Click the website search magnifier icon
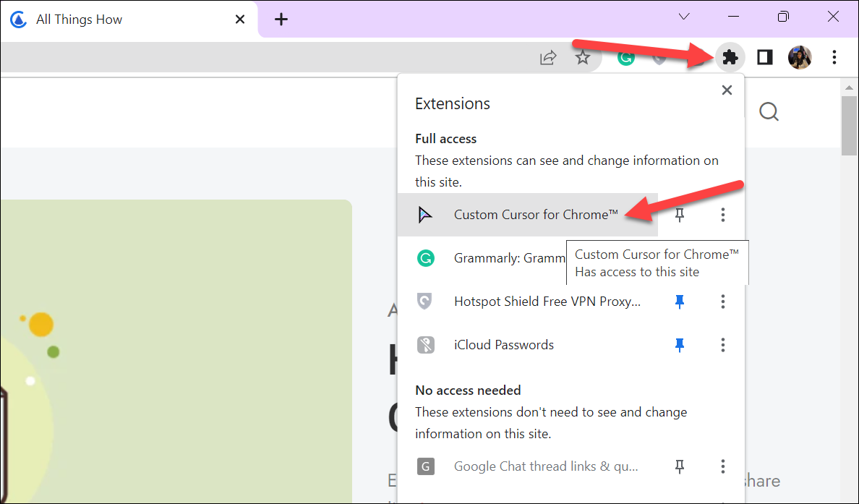This screenshot has width=859, height=504. pos(769,112)
